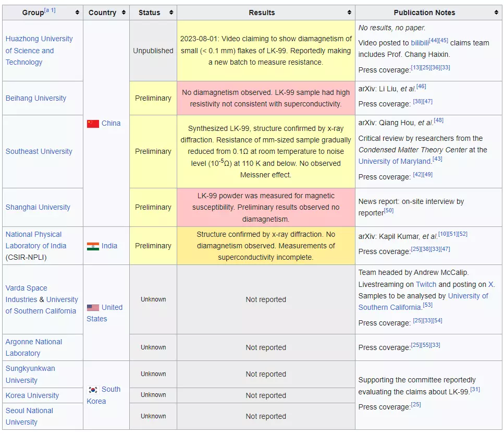Image resolution: width=504 pixels, height=434 pixels.
Task: Open the Beihang University link
Action: point(36,98)
